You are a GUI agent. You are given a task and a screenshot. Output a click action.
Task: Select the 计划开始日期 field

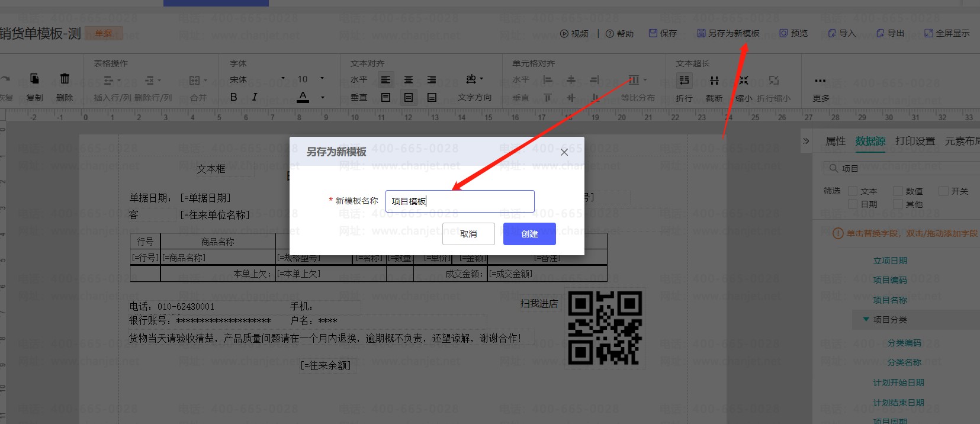pyautogui.click(x=898, y=383)
